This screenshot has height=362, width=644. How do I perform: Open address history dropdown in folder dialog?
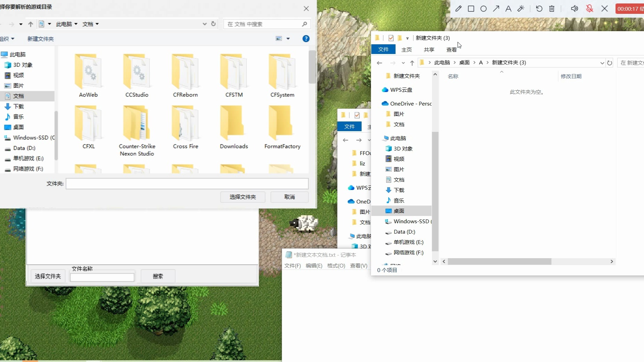tap(205, 24)
